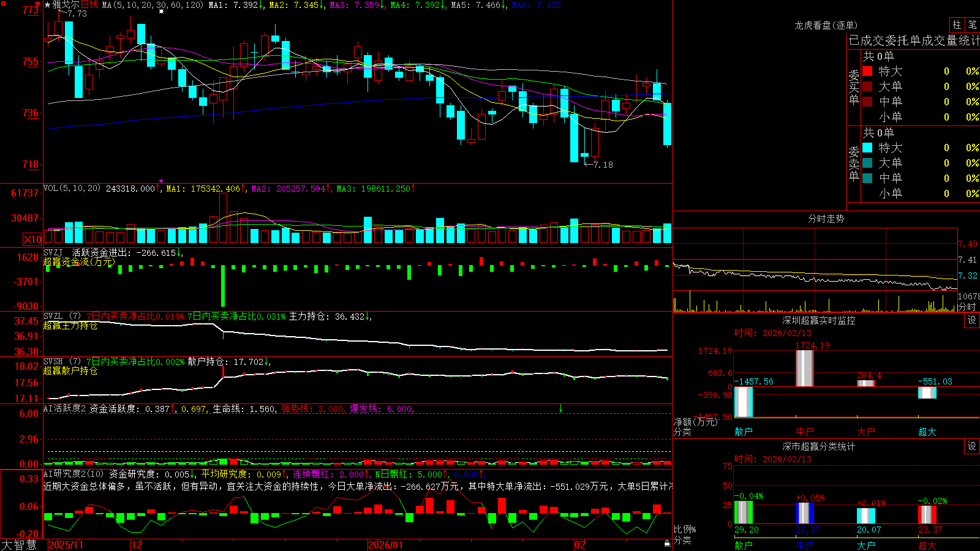Click the 大智慧 logo at bottom-left

pos(19,544)
